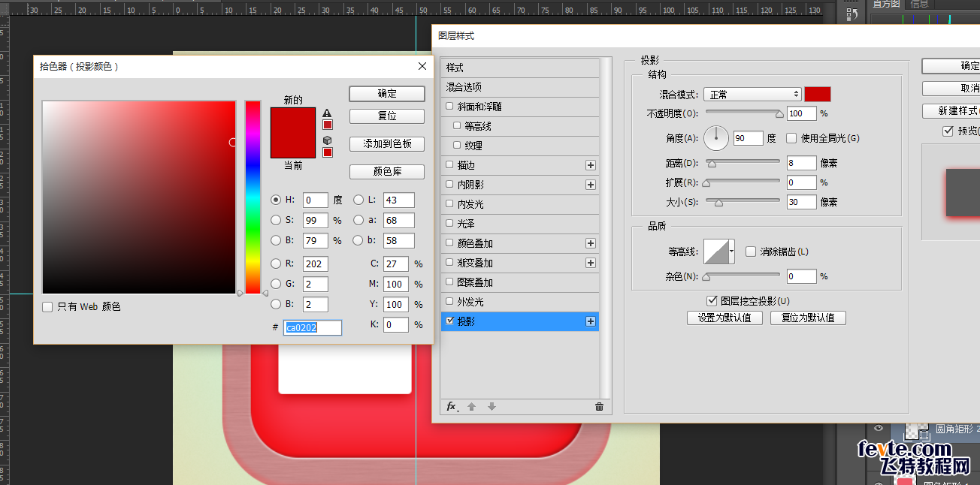This screenshot has height=485, width=980.
Task: Click 复位 reset button in color picker
Action: coord(387,116)
